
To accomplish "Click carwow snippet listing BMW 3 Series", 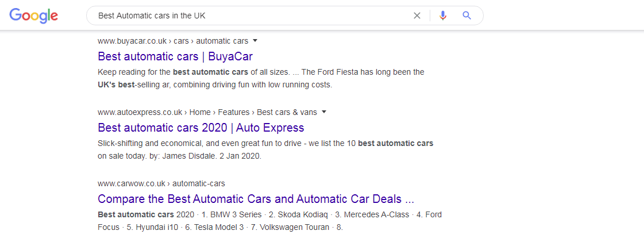I will coord(269,221).
